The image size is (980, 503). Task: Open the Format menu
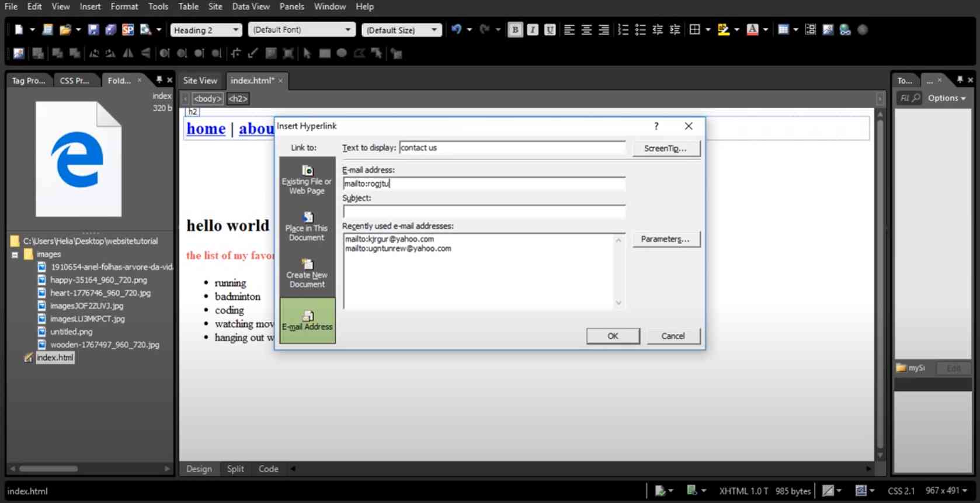click(124, 6)
